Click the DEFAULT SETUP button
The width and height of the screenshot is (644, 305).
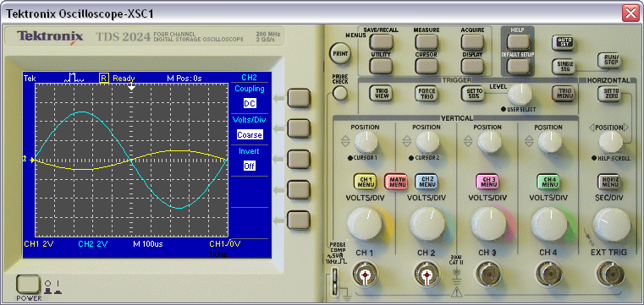point(518,66)
